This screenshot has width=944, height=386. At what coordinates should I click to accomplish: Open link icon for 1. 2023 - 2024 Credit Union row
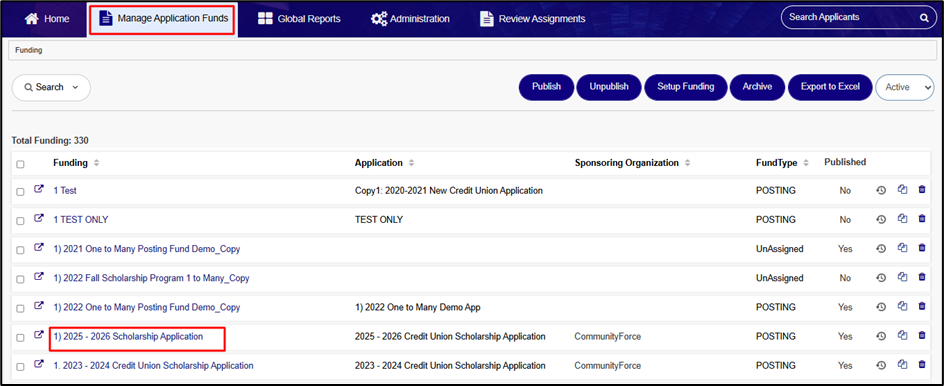(x=39, y=364)
